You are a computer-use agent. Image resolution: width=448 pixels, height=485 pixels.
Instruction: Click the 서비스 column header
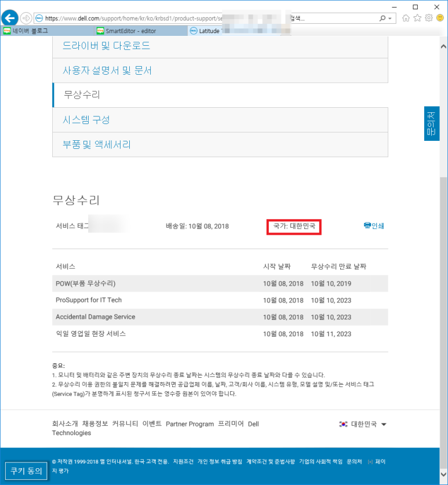point(65,267)
